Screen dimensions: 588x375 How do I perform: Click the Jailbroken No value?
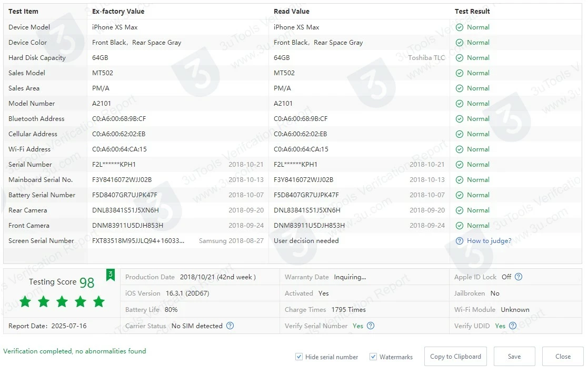pos(495,293)
